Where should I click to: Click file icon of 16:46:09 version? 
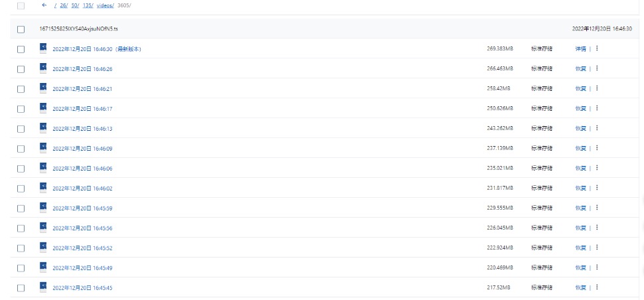pos(43,148)
